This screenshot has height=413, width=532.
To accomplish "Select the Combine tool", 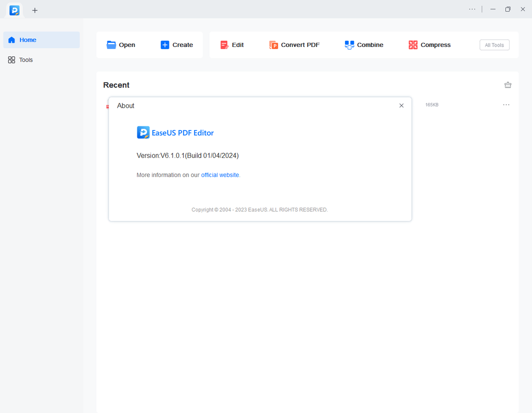I will pos(364,45).
